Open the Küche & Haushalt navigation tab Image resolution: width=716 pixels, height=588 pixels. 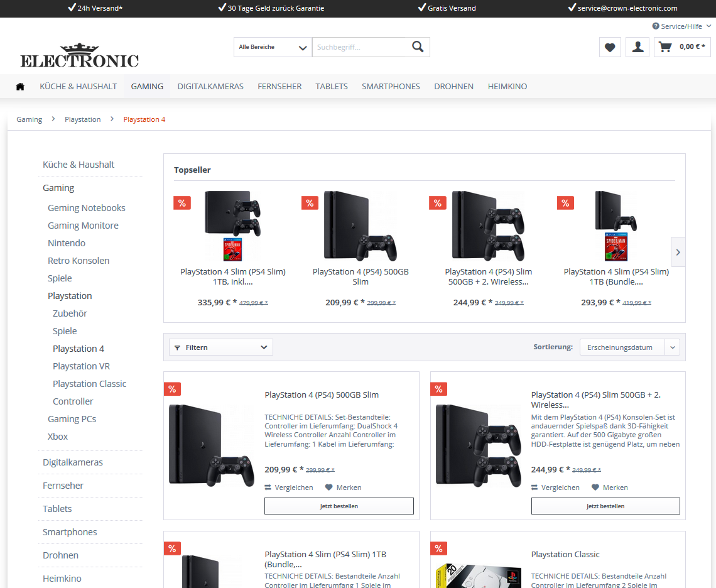pyautogui.click(x=78, y=86)
